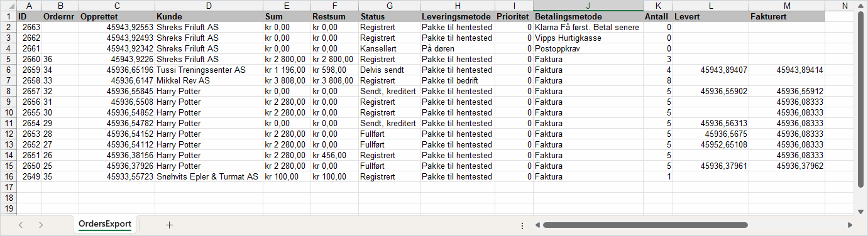Switch to the OrdersExport sheet tab
The image size is (868, 236).
point(105,224)
